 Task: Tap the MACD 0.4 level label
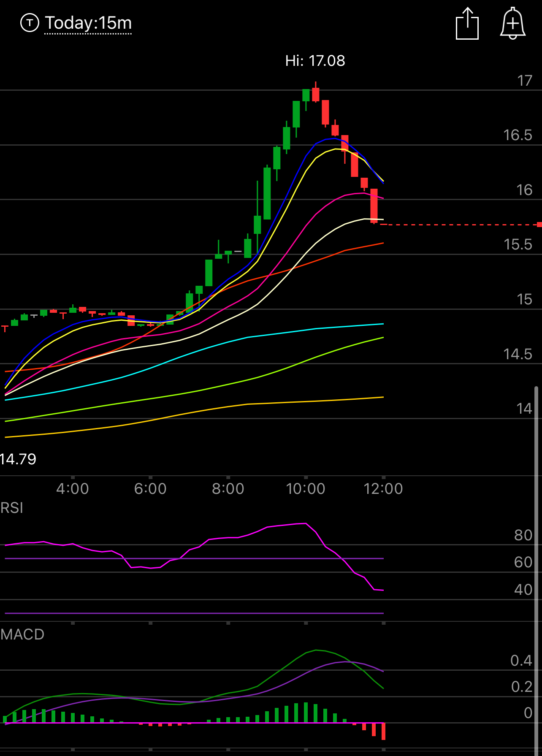521,661
